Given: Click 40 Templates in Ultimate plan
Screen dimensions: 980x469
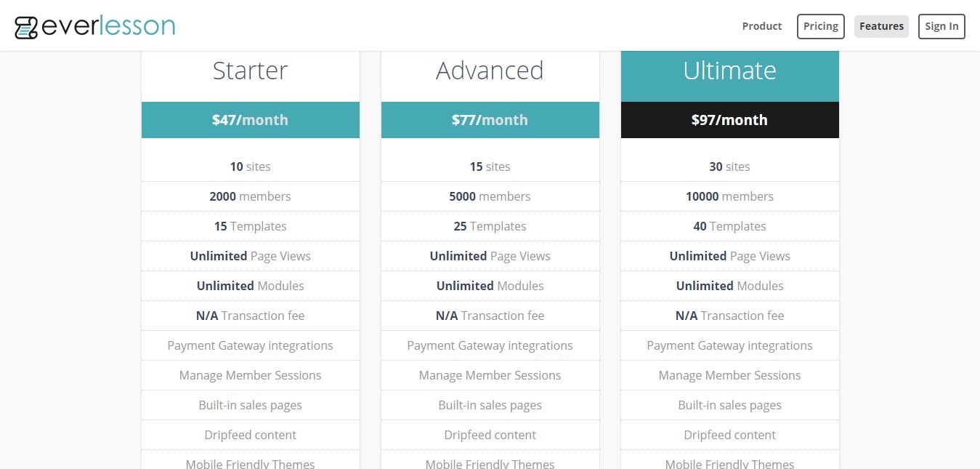Looking at the screenshot, I should 729,226.
